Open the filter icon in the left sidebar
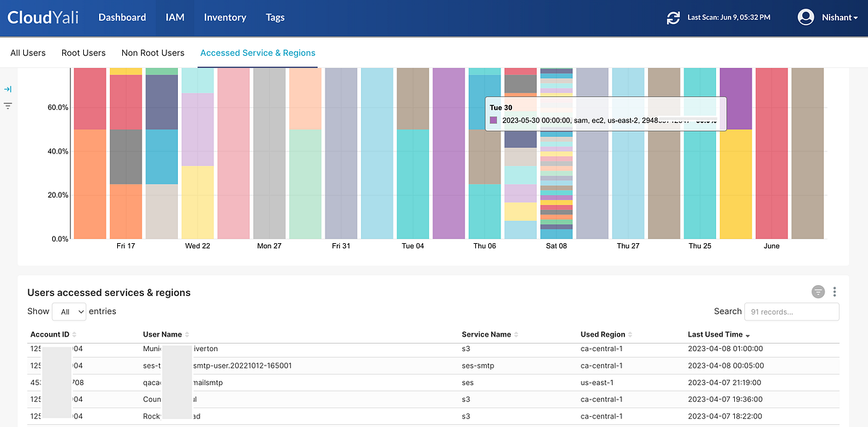 (x=9, y=106)
